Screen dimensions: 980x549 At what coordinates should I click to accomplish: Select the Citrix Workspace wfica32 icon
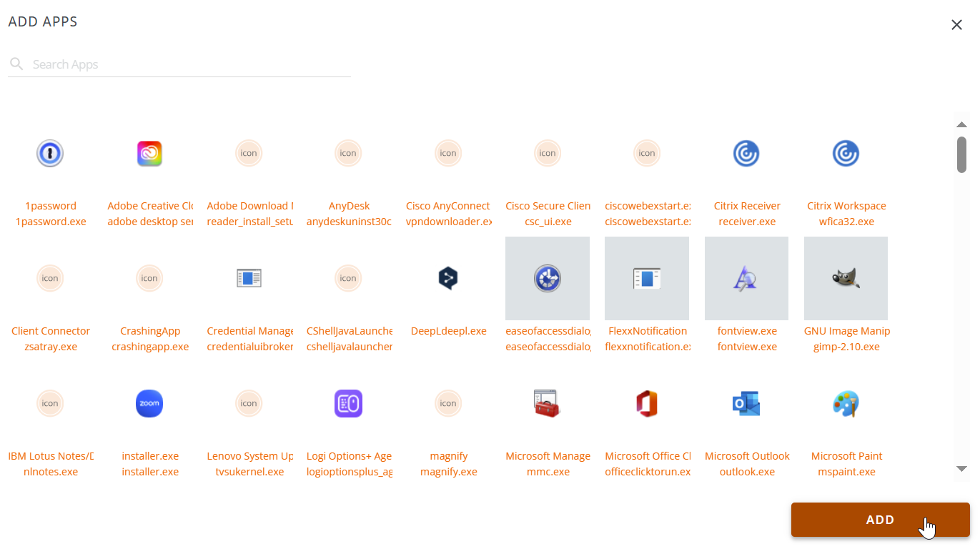pyautogui.click(x=846, y=153)
